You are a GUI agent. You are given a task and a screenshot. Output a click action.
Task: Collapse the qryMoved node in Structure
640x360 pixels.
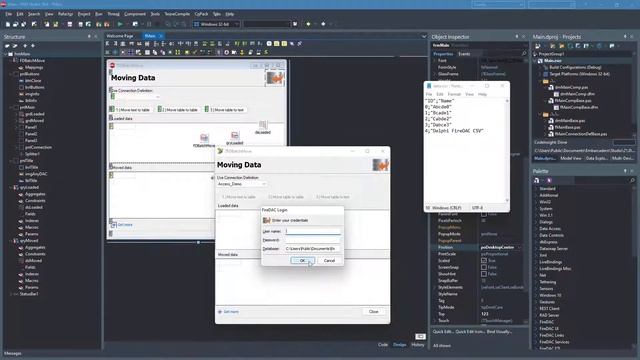11,241
